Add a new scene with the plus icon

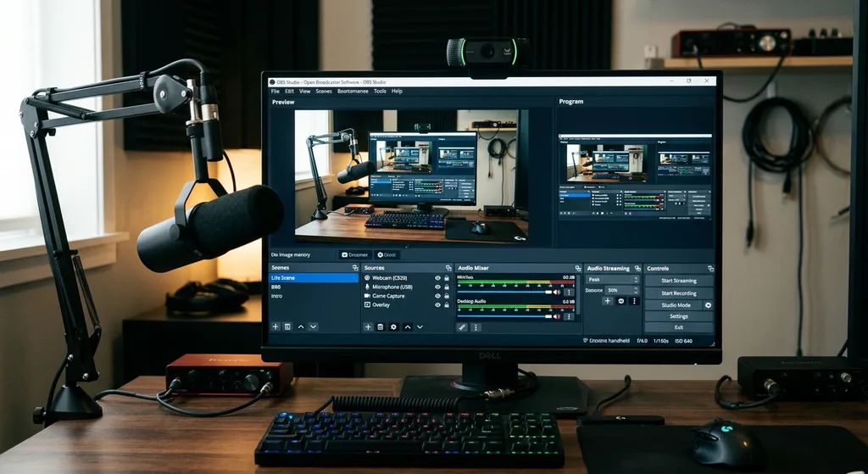coord(275,326)
